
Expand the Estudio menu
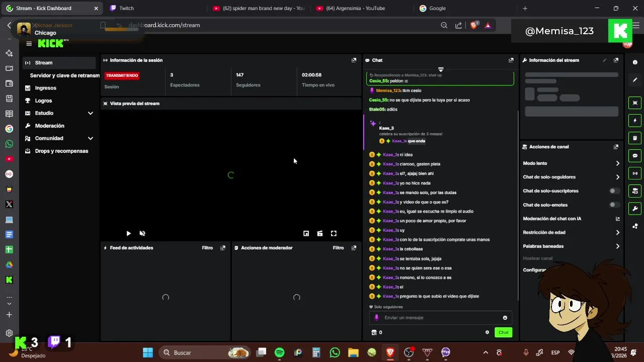pyautogui.click(x=59, y=113)
